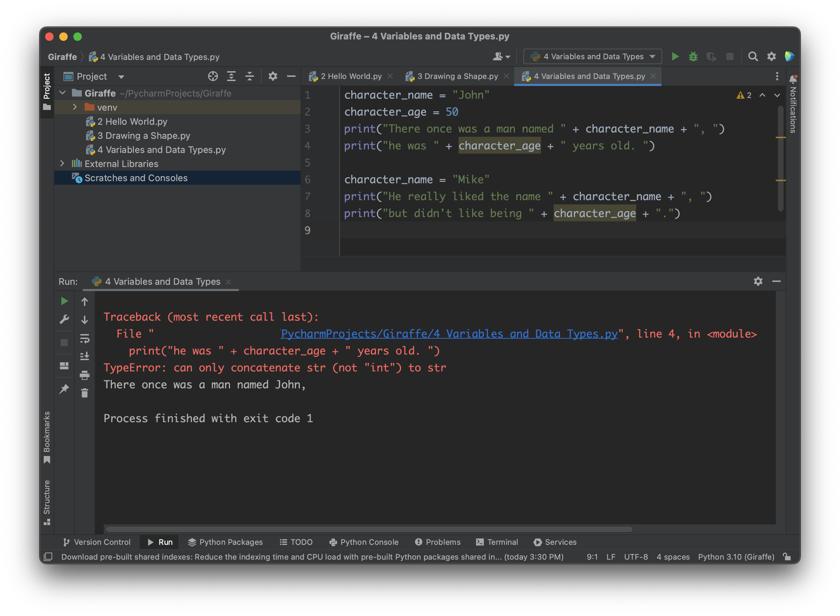The width and height of the screenshot is (840, 616).
Task: Toggle Pin Tab in Run panel
Action: (64, 389)
